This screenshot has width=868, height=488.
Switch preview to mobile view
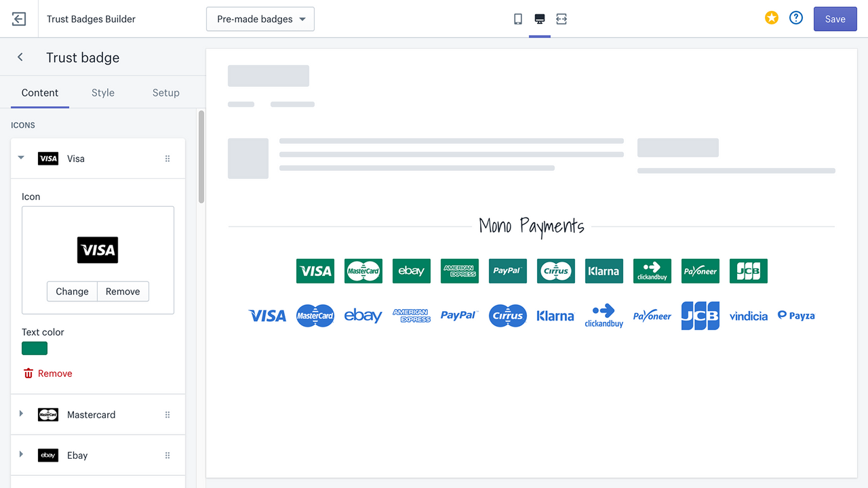click(x=517, y=19)
